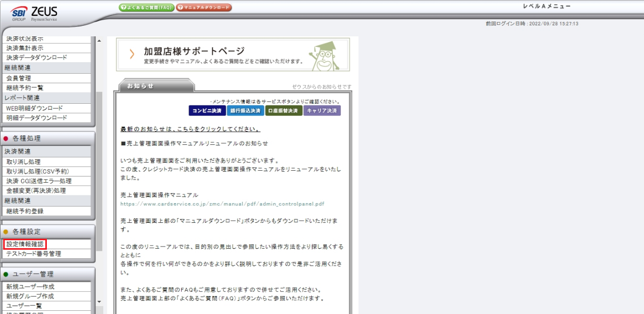The image size is (644, 314).
Task: Click コンビニ決済 service button
Action: [x=207, y=111]
